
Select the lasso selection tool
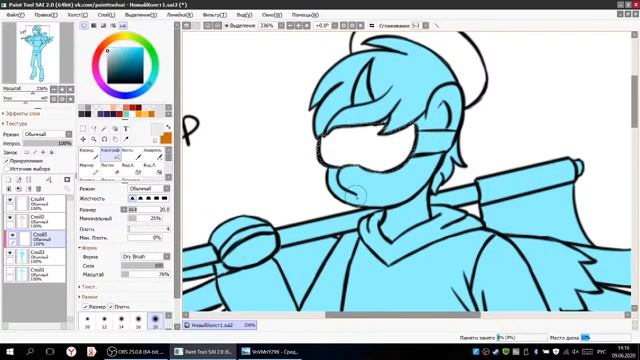click(94, 129)
